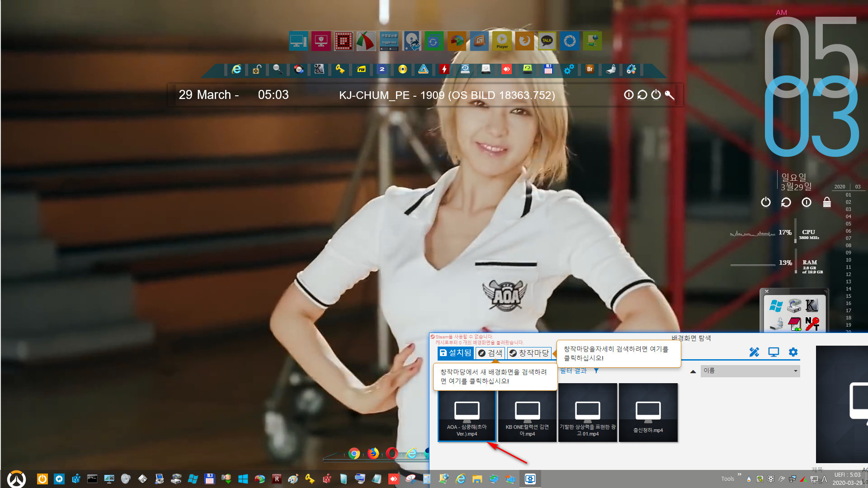The width and height of the screenshot is (868, 488).
Task: Open the 설치됨 (Installed) tab
Action: [456, 353]
